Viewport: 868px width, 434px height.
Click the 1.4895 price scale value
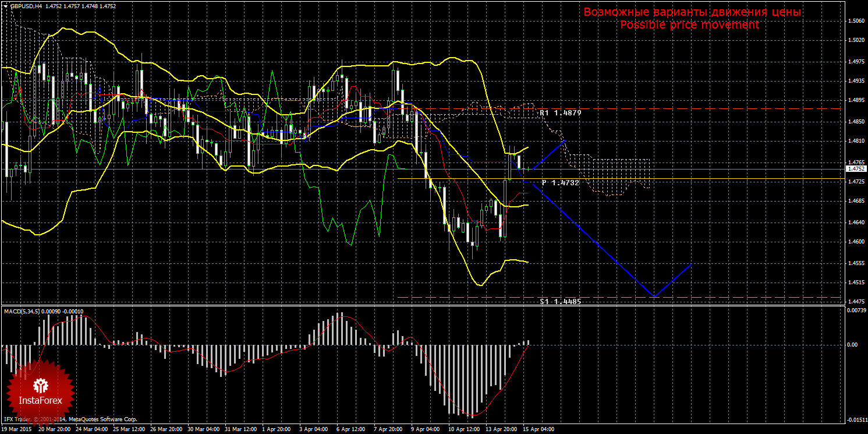(856, 101)
